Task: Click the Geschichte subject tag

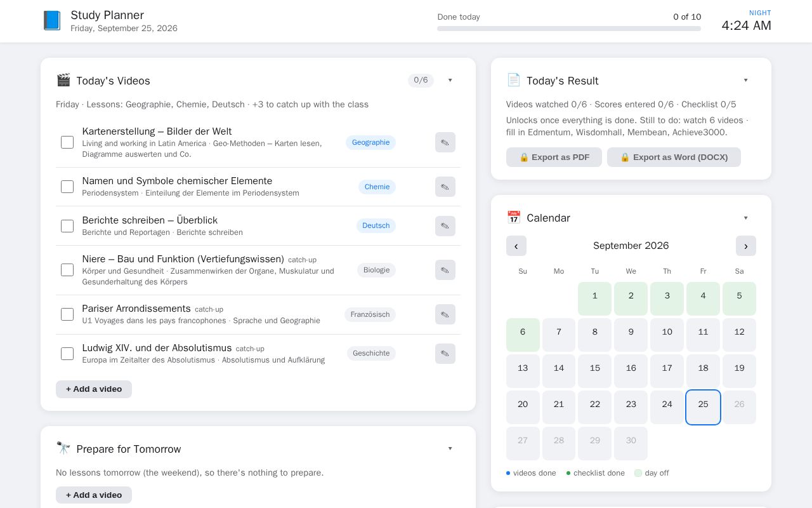Action: (x=371, y=354)
